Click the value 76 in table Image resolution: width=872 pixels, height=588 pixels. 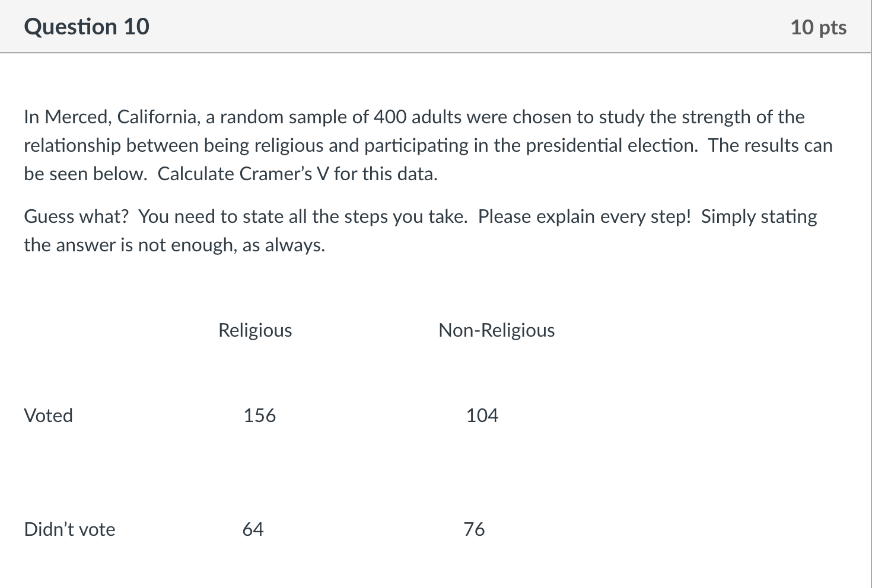(475, 529)
